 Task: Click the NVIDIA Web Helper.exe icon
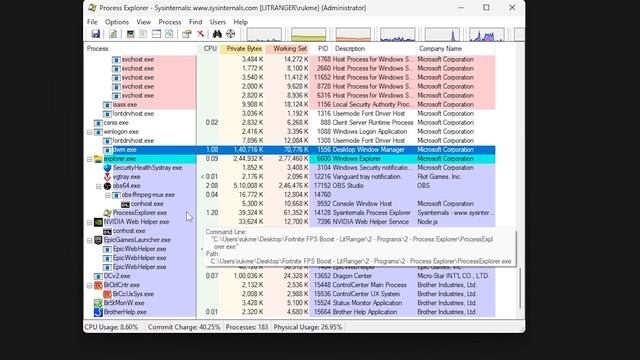[98, 222]
